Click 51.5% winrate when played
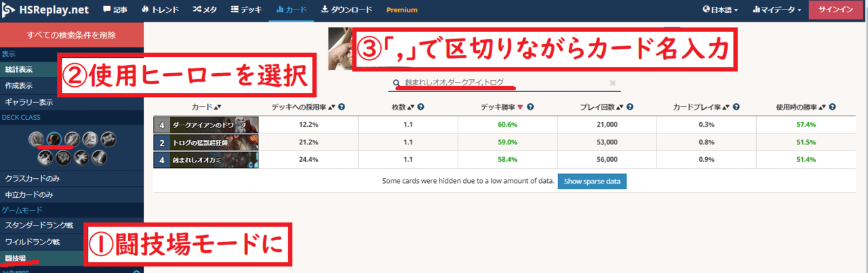This screenshot has width=868, height=273. point(806,142)
